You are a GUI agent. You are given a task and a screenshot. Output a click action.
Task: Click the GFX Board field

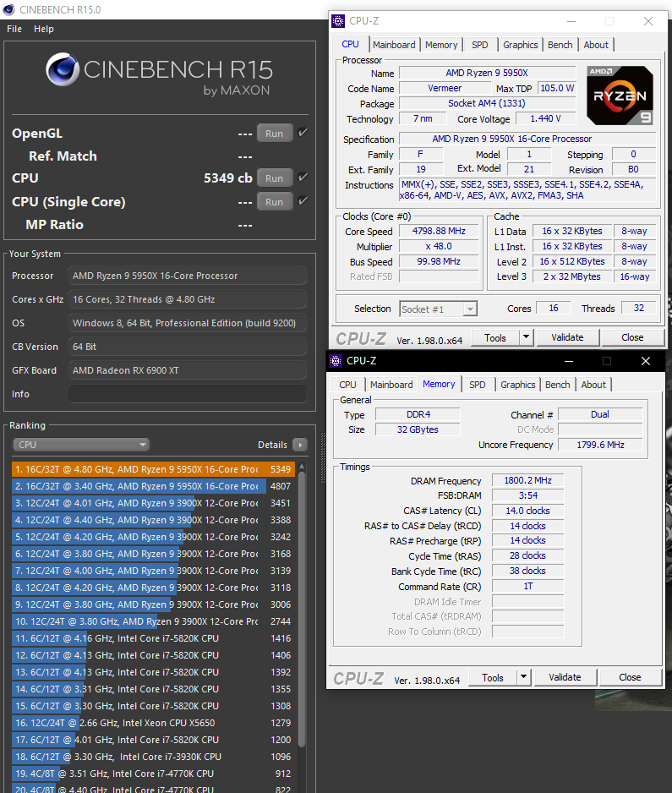pyautogui.click(x=187, y=370)
